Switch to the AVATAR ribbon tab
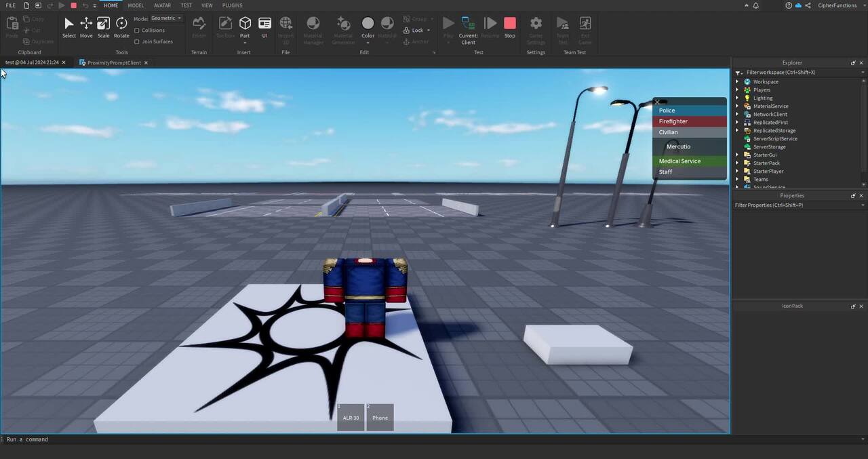Screen dimensions: 868x459 point(162,5)
